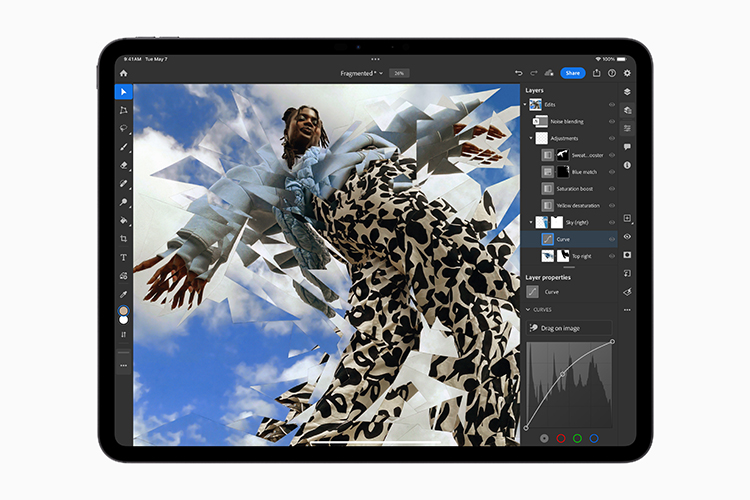Select the Paint Bucket fill tool
Screen dimensions: 750x500
tap(124, 220)
